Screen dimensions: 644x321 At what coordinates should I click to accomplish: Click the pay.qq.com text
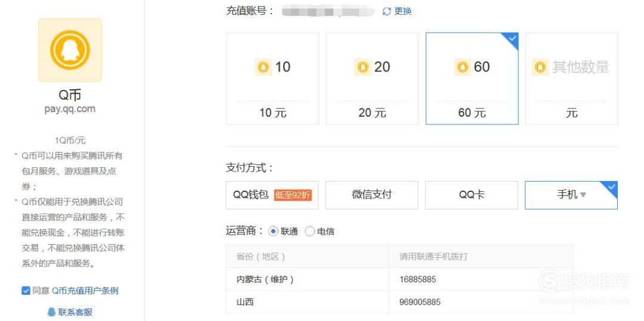(x=70, y=109)
